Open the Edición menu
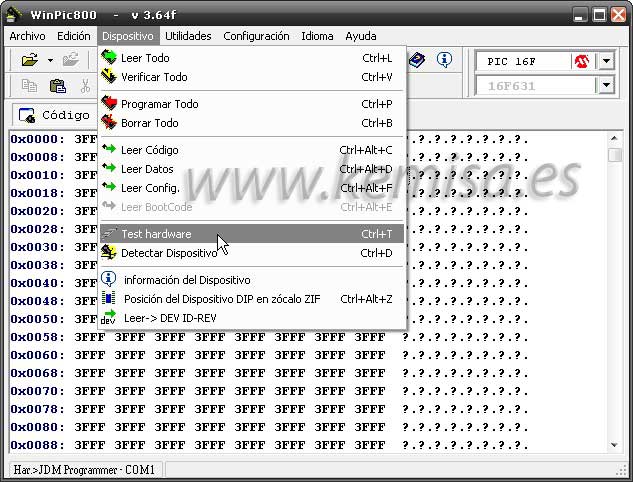The width and height of the screenshot is (633, 482). pos(73,36)
